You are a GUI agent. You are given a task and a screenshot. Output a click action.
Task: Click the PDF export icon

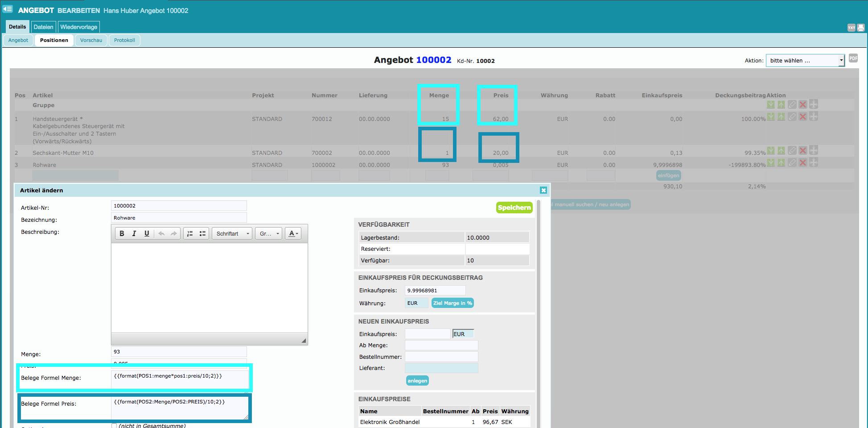[853, 58]
